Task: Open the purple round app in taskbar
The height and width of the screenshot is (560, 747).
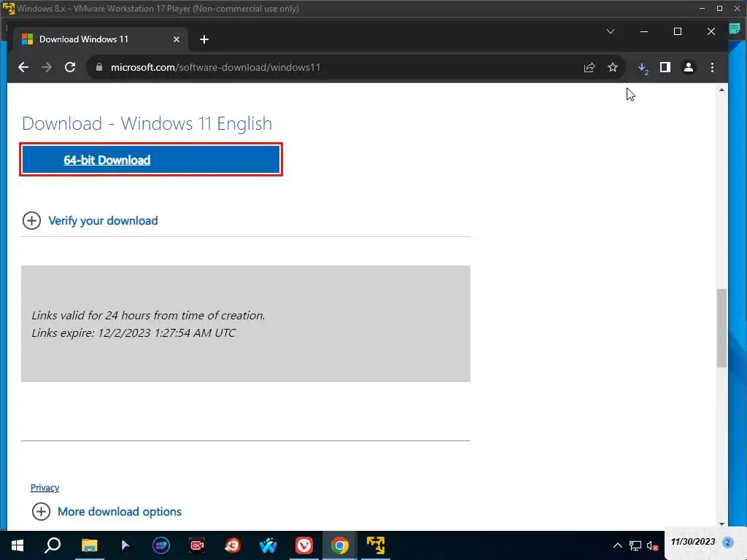Action: 161,545
